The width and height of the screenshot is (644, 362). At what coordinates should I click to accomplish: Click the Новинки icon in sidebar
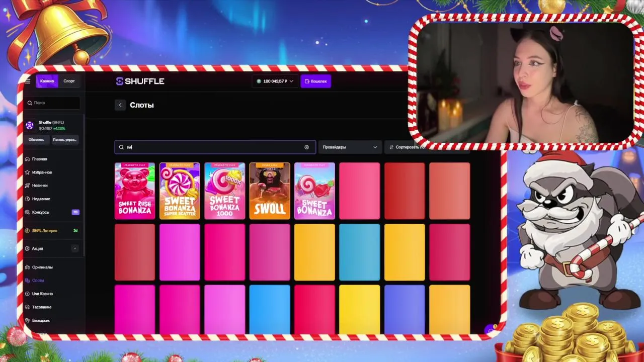[x=27, y=186]
